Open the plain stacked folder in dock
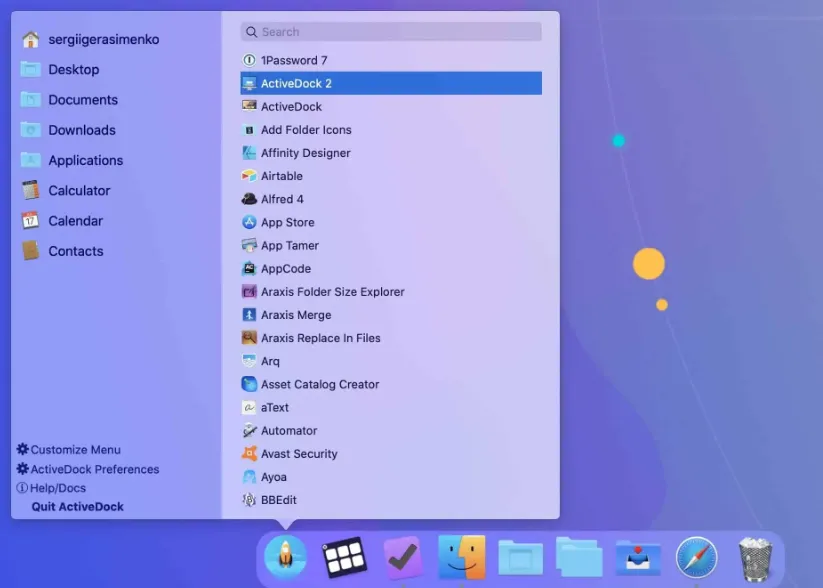 579,556
